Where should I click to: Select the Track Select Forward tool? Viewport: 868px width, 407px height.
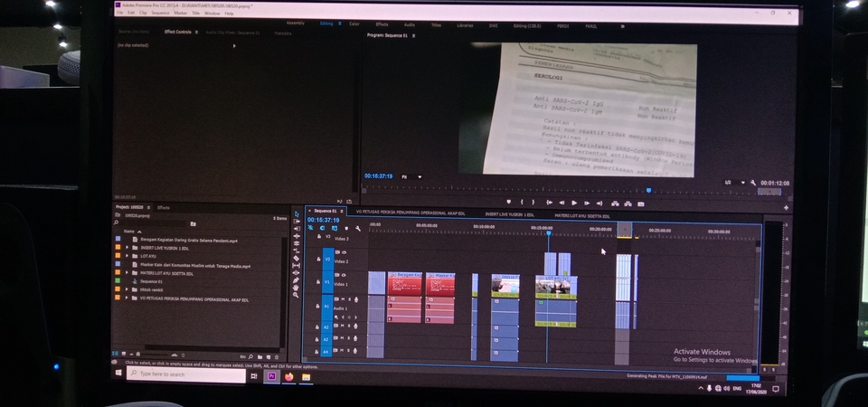[x=297, y=221]
